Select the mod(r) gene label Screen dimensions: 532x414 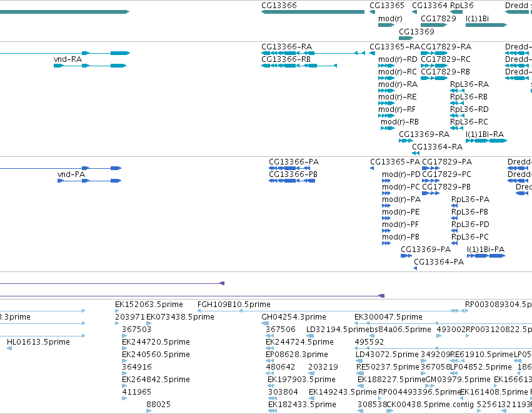(x=390, y=19)
